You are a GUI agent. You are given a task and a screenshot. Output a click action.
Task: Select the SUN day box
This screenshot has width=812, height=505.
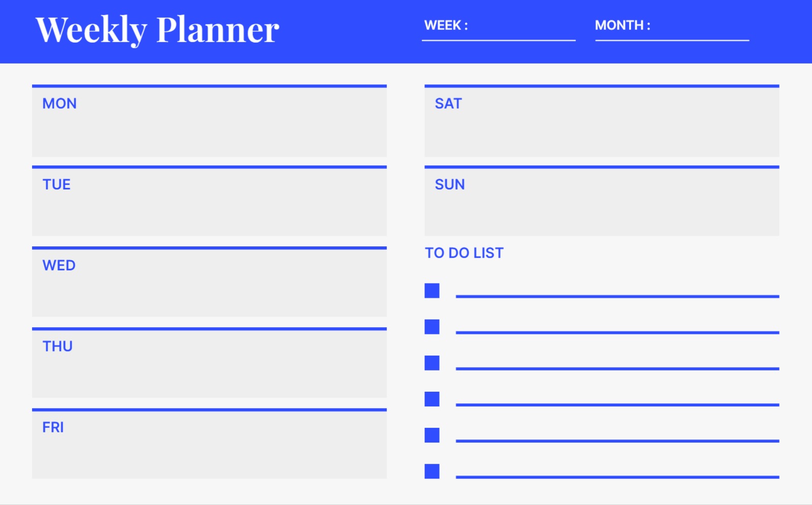point(602,202)
